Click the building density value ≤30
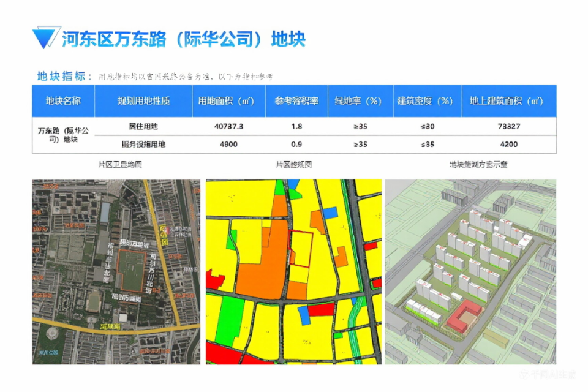This screenshot has width=588, height=392. pos(428,126)
